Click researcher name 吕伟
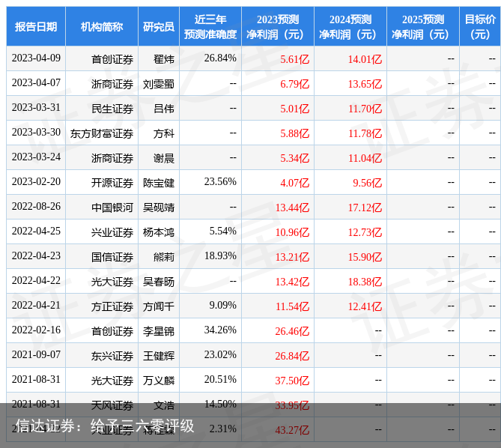Viewport: 501px width, 448px height. [x=164, y=109]
